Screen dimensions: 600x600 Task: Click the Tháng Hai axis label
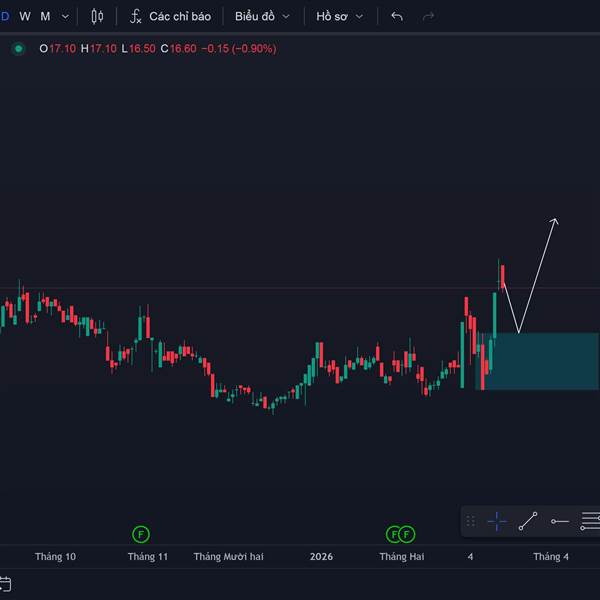click(x=402, y=556)
